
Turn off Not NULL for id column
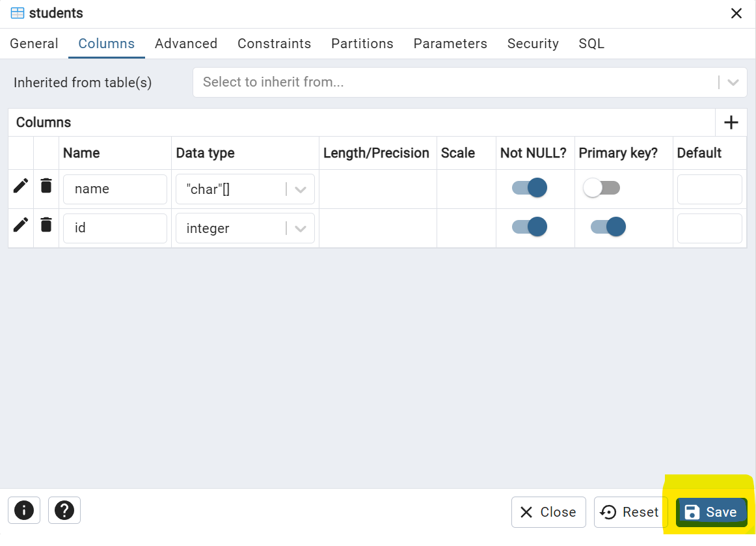pos(530,226)
